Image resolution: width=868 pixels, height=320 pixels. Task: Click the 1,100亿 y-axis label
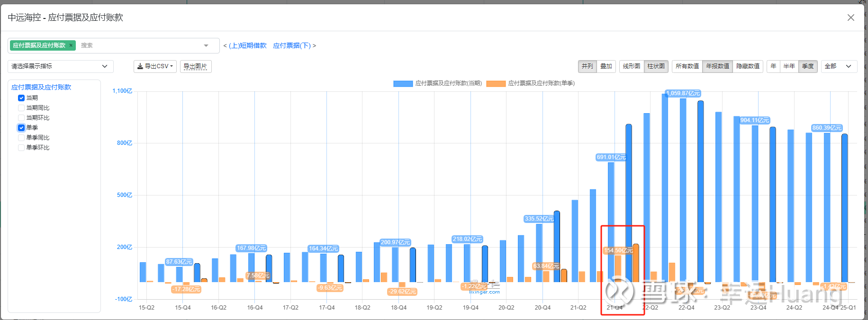122,91
